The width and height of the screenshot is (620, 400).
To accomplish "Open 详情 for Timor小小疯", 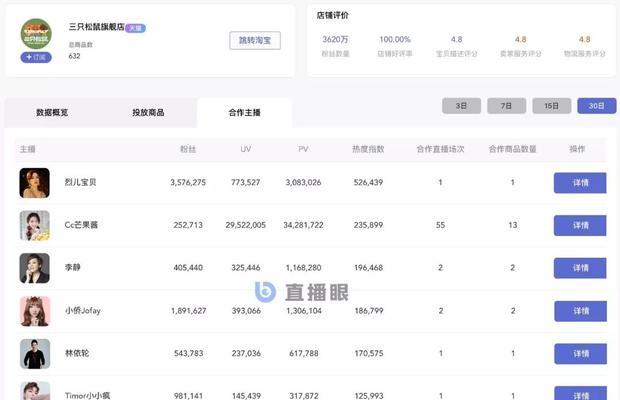I will [x=580, y=394].
